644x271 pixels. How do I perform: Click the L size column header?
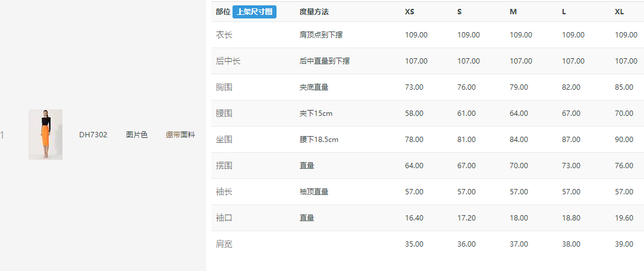(564, 12)
